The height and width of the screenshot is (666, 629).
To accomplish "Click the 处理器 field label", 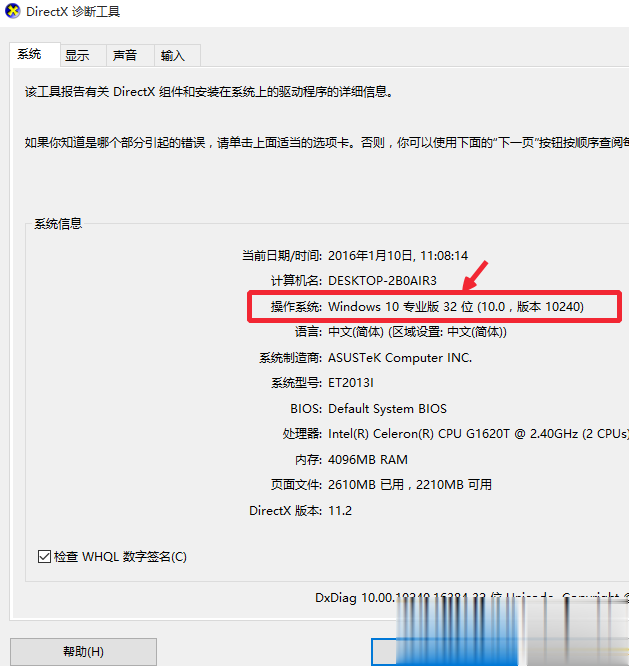I will [302, 434].
